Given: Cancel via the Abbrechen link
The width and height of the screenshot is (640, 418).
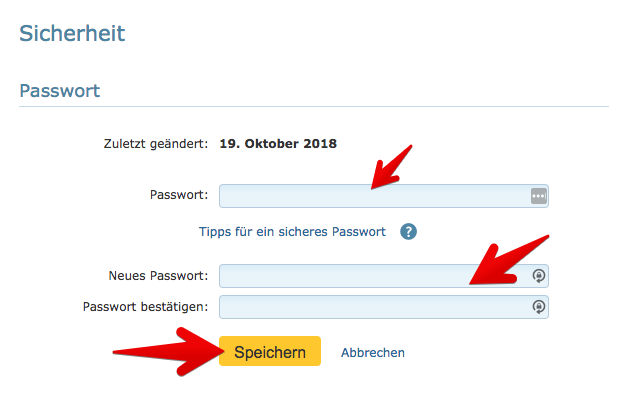Looking at the screenshot, I should coord(373,353).
